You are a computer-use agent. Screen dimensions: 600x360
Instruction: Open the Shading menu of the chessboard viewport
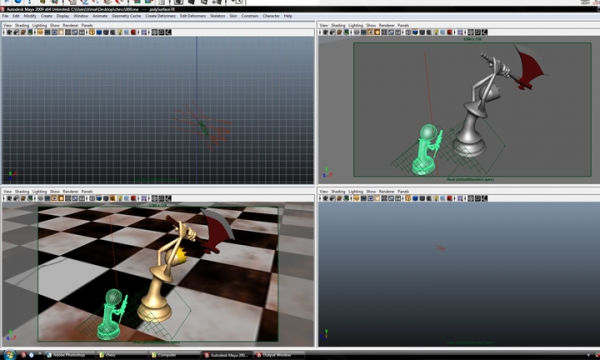(x=22, y=191)
